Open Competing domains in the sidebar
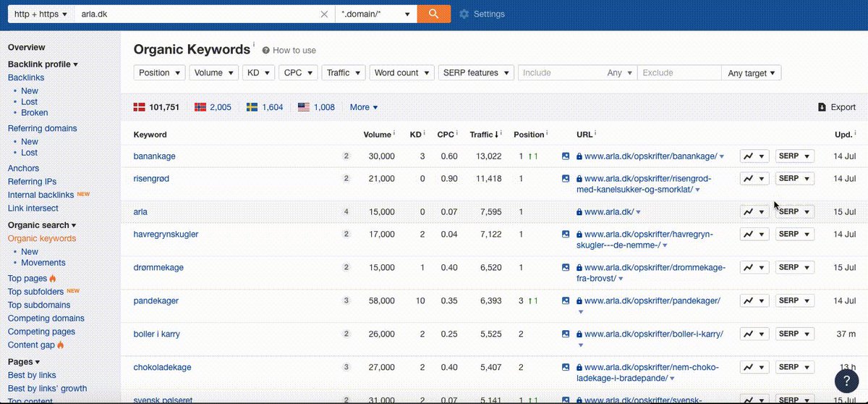Image resolution: width=868 pixels, height=404 pixels. click(x=46, y=319)
